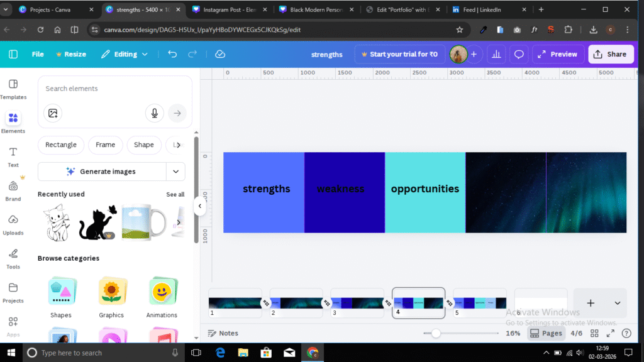The height and width of the screenshot is (362, 644).
Task: Open the Uploads panel in sidebar
Action: point(13,224)
